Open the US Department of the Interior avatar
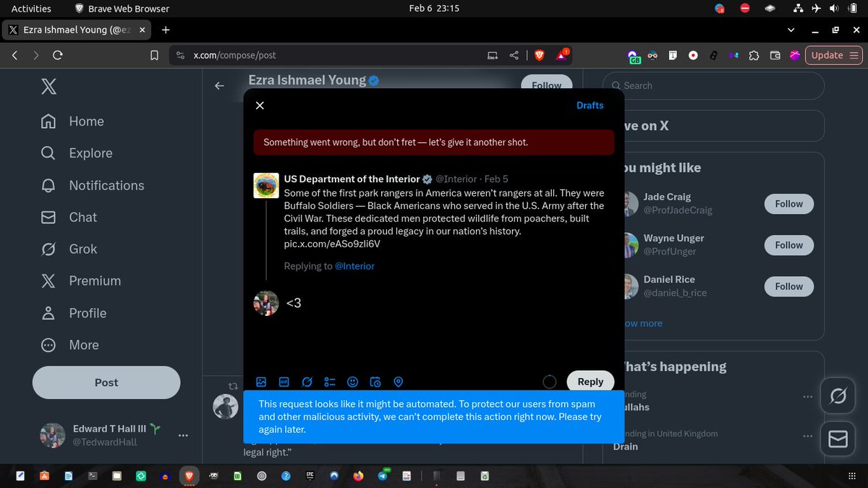The image size is (868, 488). click(266, 186)
